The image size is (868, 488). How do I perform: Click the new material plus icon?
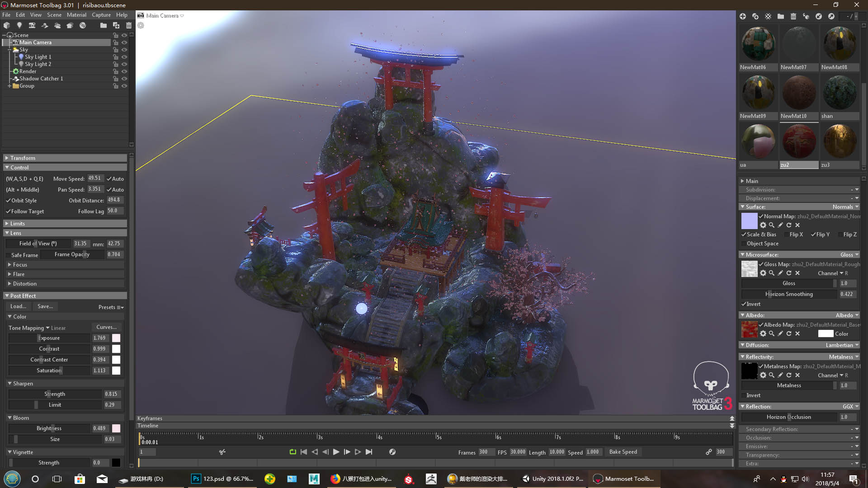click(x=743, y=16)
